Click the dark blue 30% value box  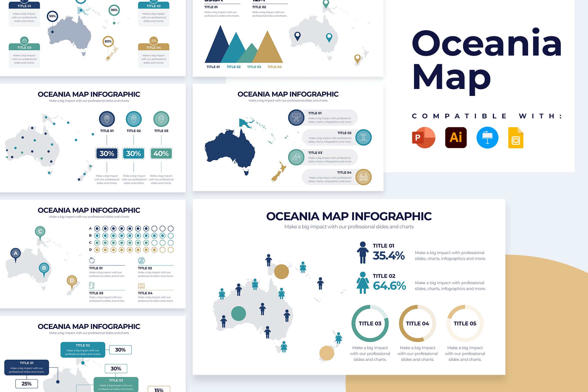(107, 154)
